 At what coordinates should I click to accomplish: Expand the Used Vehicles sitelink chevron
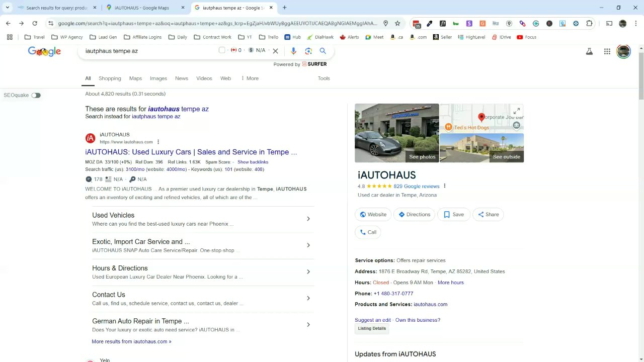click(x=308, y=219)
